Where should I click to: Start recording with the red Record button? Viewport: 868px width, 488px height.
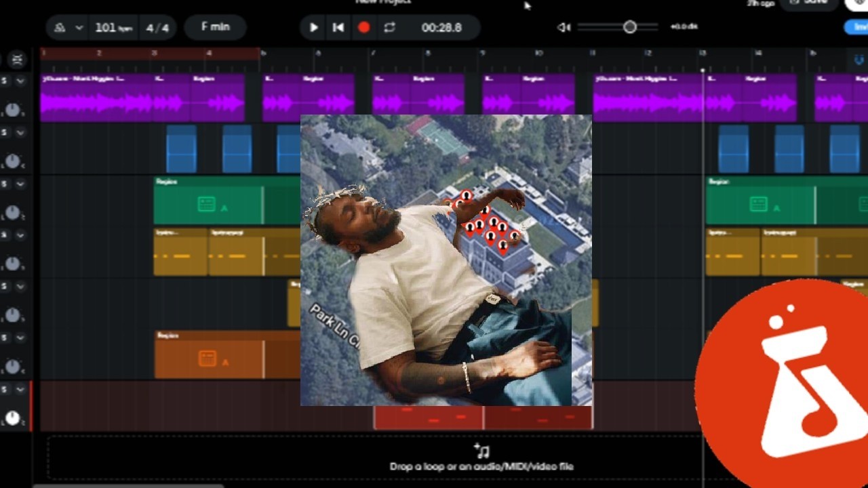point(364,28)
